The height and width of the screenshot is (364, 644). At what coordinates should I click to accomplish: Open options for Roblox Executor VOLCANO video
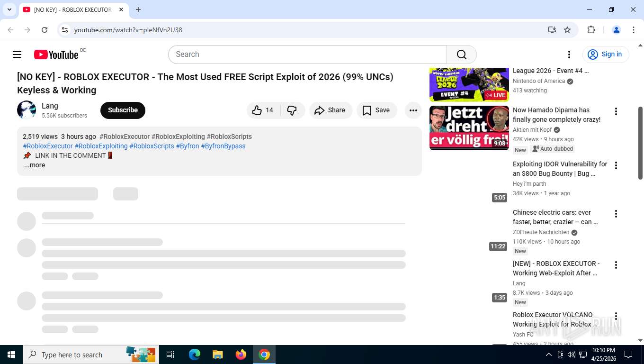616,316
